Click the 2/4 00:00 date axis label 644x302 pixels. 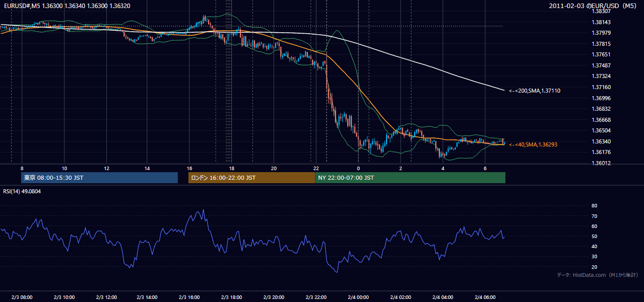[358, 297]
